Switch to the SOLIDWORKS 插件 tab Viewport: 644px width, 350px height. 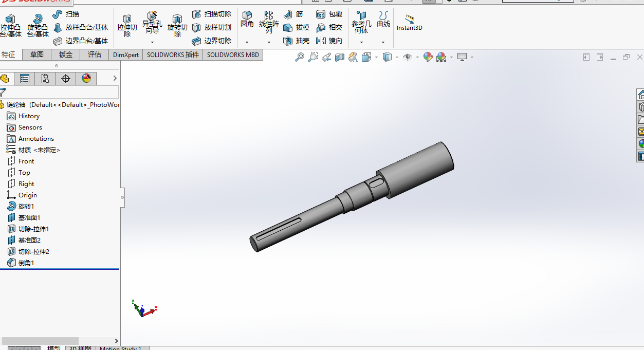coord(173,54)
